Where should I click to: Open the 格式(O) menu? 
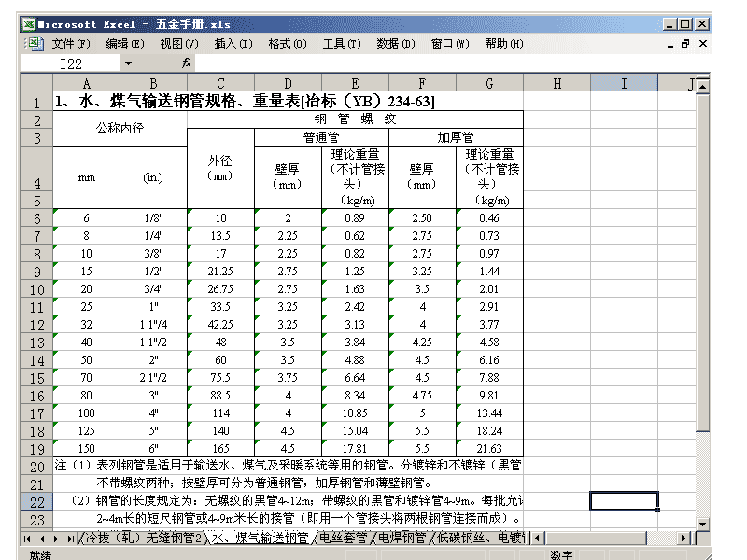[x=288, y=44]
